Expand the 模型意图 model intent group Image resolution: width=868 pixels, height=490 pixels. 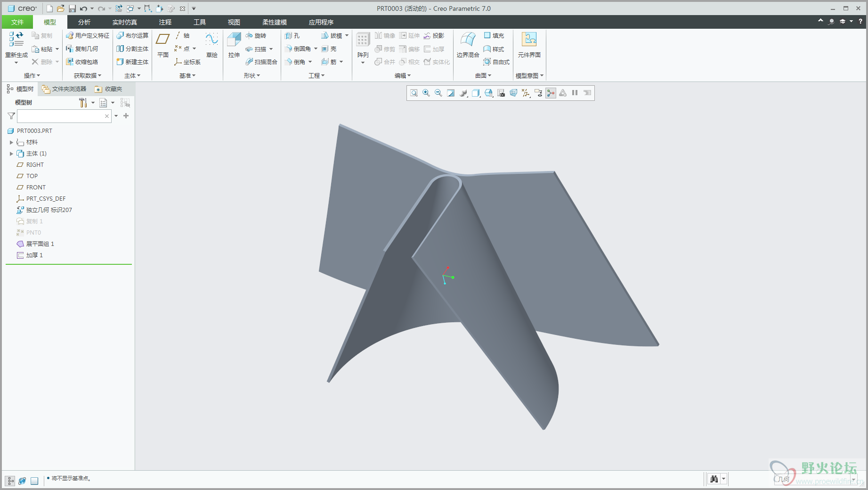(529, 75)
